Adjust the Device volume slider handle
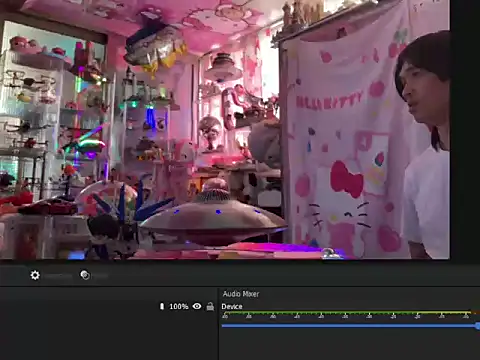The height and width of the screenshot is (360, 480). tap(478, 326)
